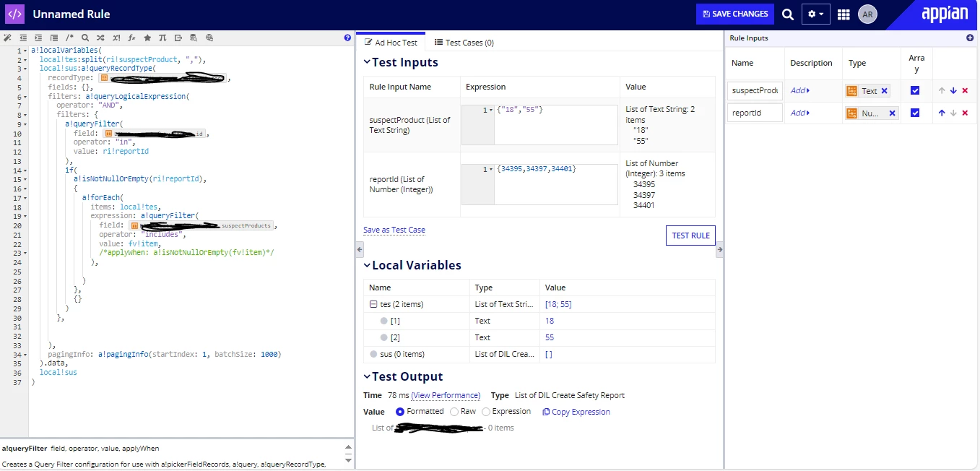The height and width of the screenshot is (471, 980).
Task: Move suspectProduct input down with blue arrow
Action: [x=953, y=91]
